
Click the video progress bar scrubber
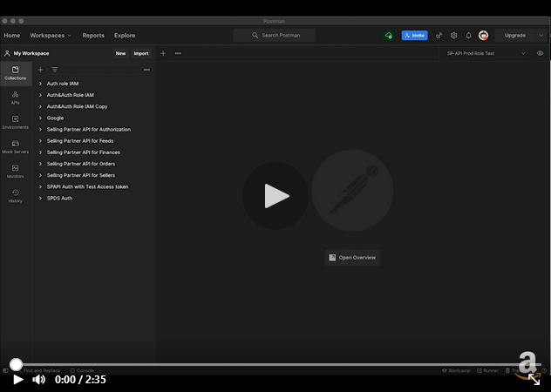click(x=16, y=364)
